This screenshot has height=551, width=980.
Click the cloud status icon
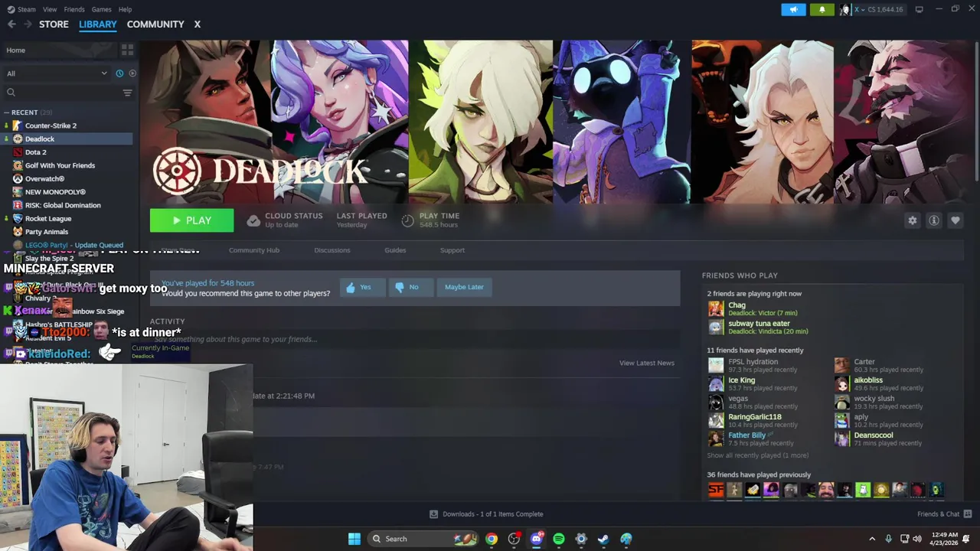(253, 221)
